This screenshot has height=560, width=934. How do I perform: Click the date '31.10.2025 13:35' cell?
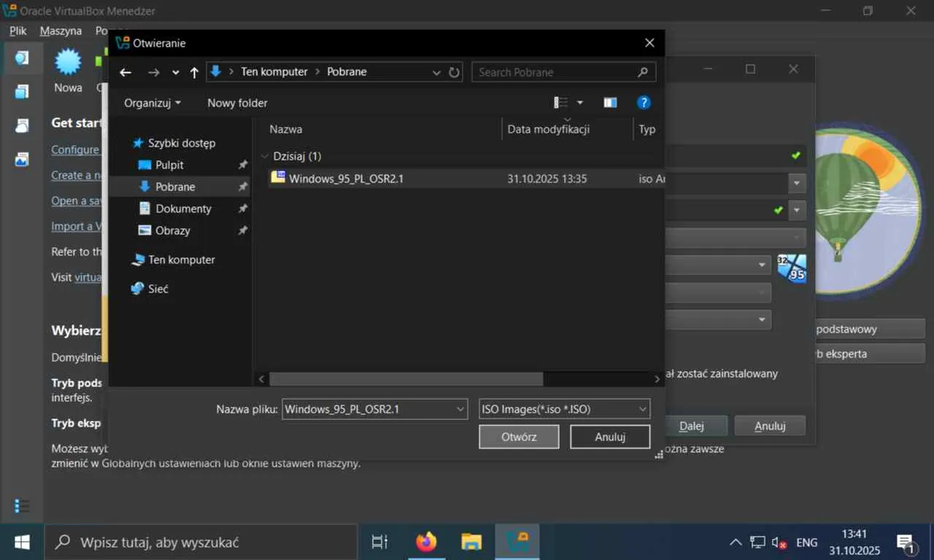[x=547, y=179]
